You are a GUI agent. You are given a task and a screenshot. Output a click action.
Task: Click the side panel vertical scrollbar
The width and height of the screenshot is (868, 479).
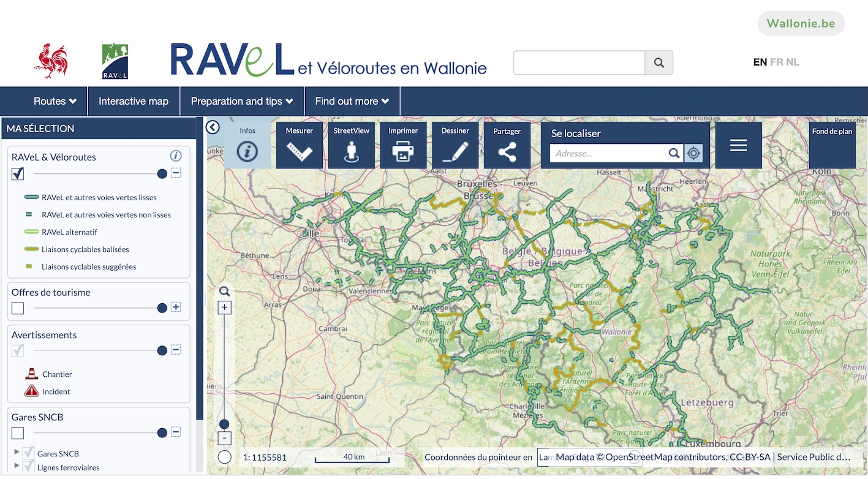[199, 268]
